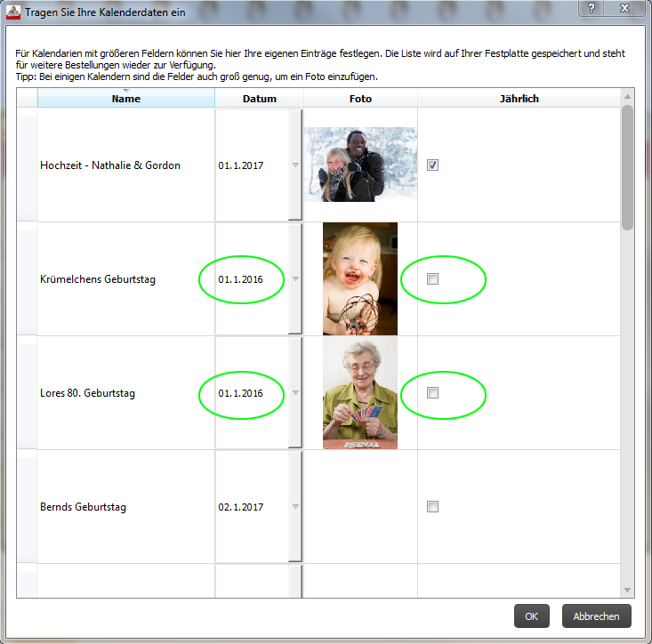Enable Jährlich for Krümelchens Geburtstag
The width and height of the screenshot is (652, 644).
pos(432,279)
